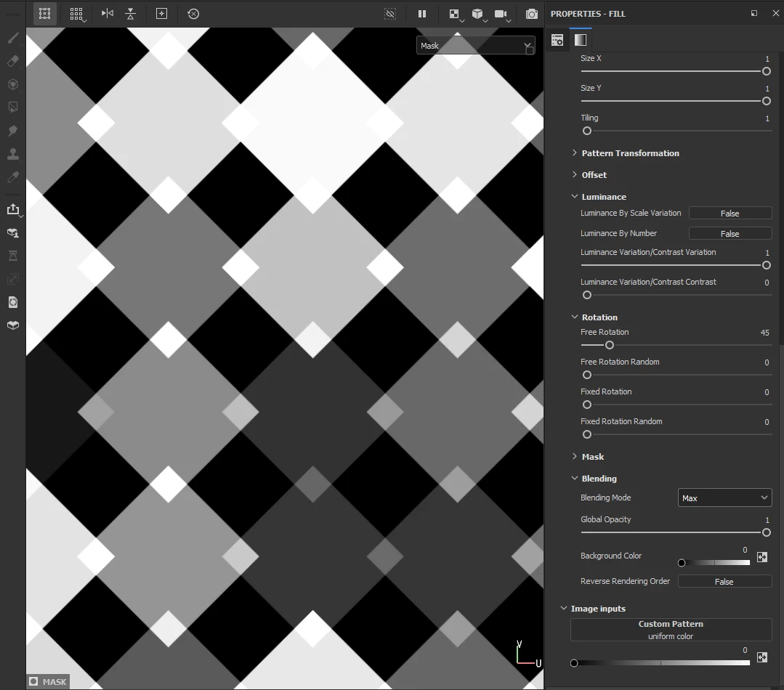Screen dimensions: 784x690
Task: Click the Luminance Variation/Contrast Contrast slider handle
Action: tap(587, 296)
